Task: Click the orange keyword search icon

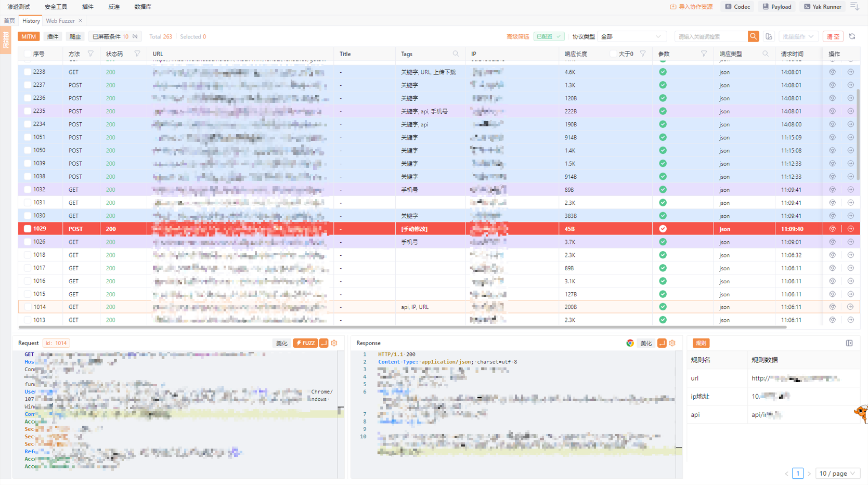Action: pyautogui.click(x=753, y=36)
